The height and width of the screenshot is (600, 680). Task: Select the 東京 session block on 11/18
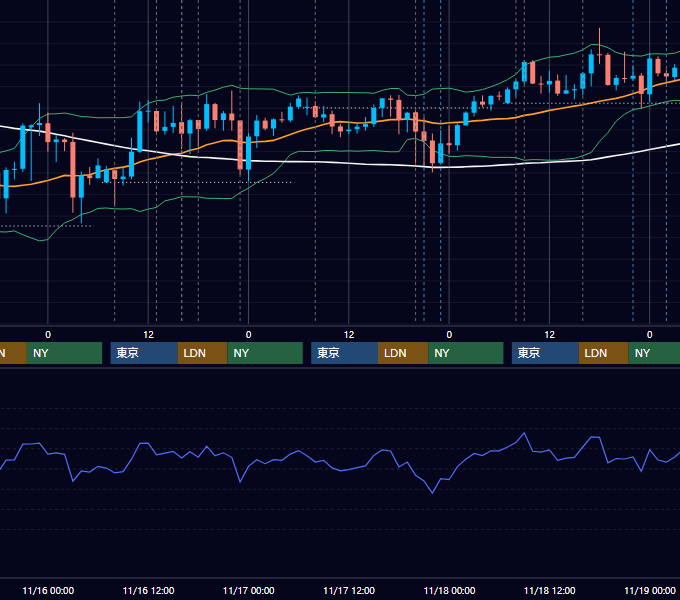[x=546, y=353]
